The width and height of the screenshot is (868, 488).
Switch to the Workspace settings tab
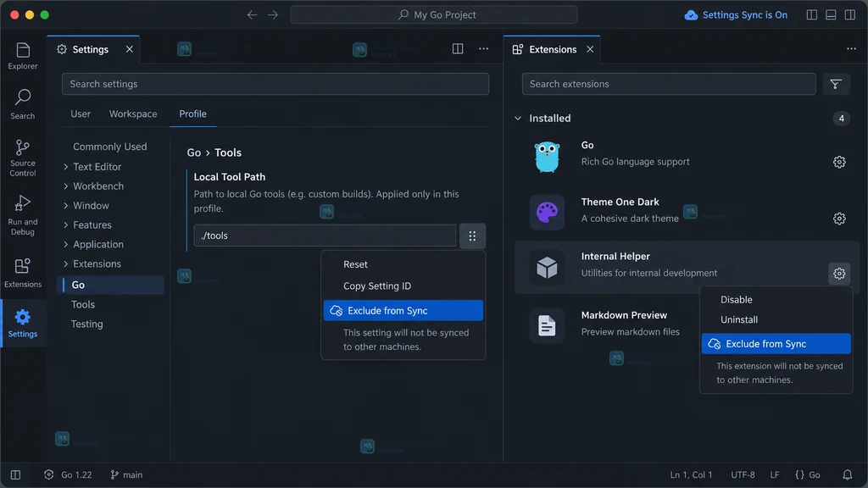[133, 114]
